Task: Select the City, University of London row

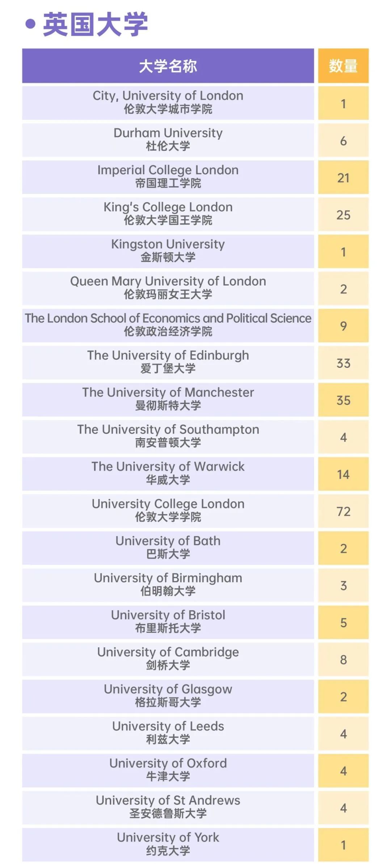Action: coord(195,103)
